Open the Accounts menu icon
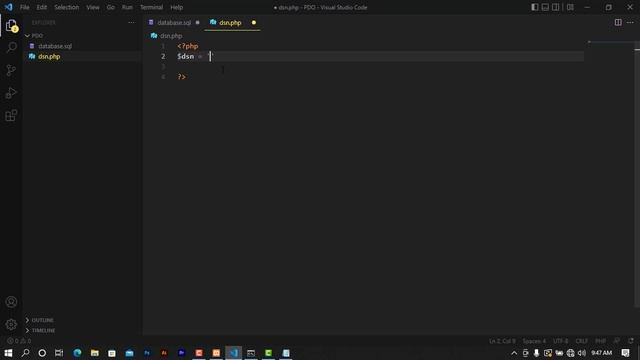The height and width of the screenshot is (360, 640). click(x=11, y=302)
